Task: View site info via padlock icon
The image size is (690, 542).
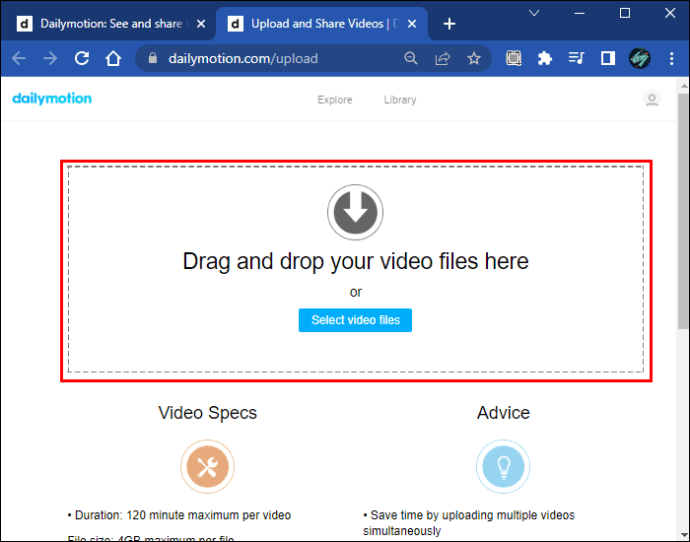Action: pyautogui.click(x=153, y=58)
